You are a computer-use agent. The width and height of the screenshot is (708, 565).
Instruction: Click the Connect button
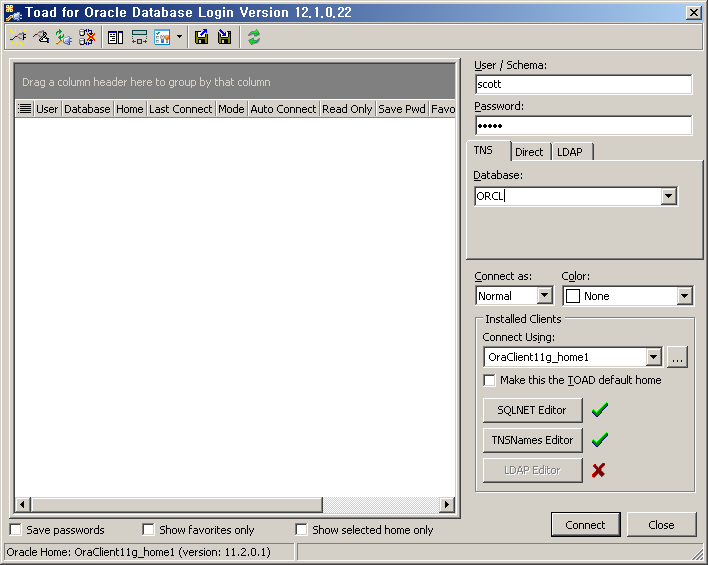pyautogui.click(x=585, y=525)
